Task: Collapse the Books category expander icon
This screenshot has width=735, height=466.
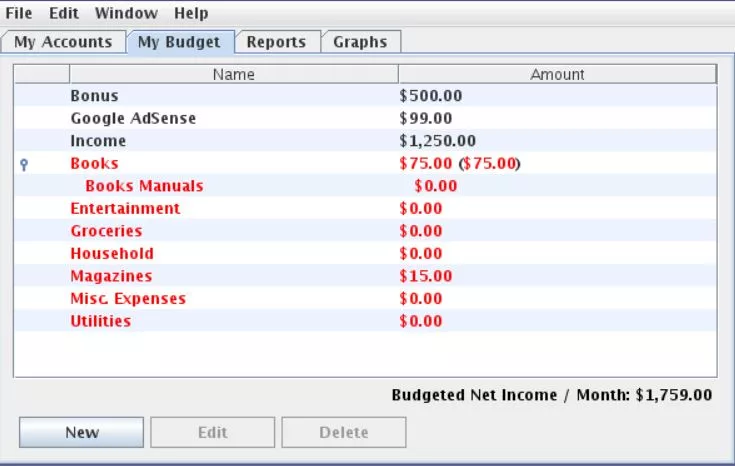Action: point(24,164)
